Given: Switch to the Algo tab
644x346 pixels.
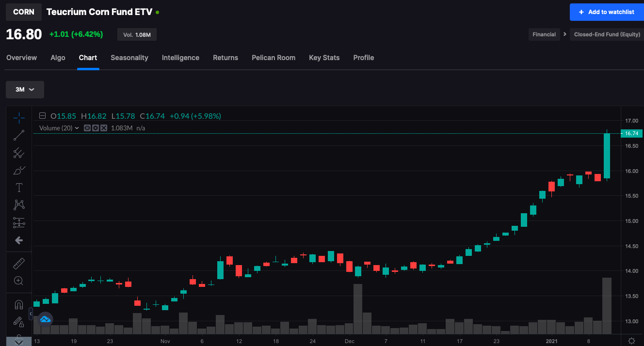Looking at the screenshot, I should coord(58,58).
